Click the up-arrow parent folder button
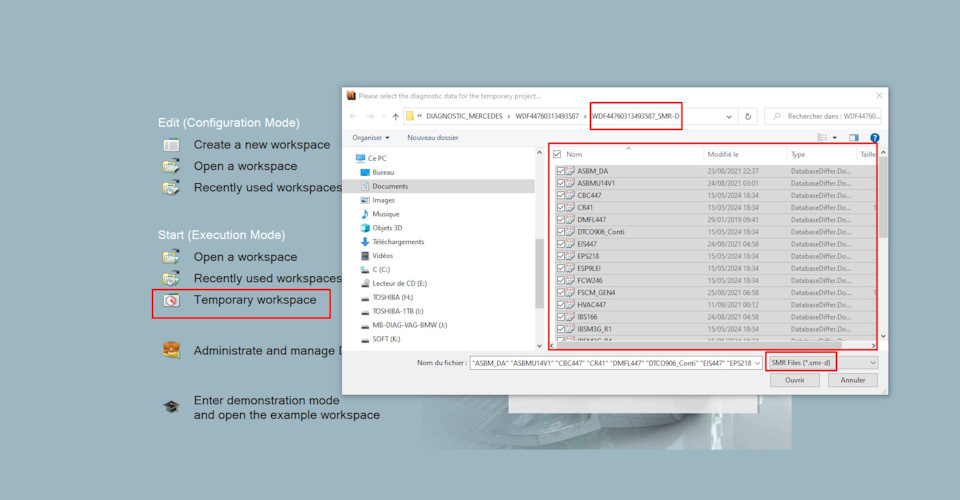The image size is (960, 500). [395, 117]
